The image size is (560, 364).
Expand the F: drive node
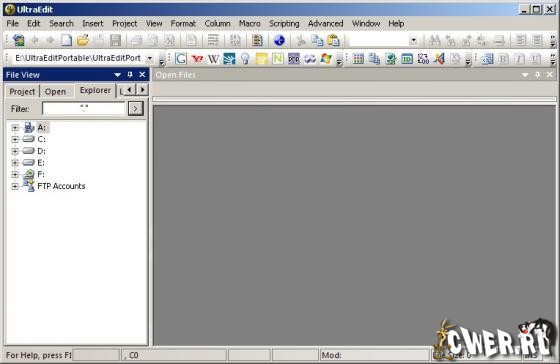pyautogui.click(x=15, y=175)
